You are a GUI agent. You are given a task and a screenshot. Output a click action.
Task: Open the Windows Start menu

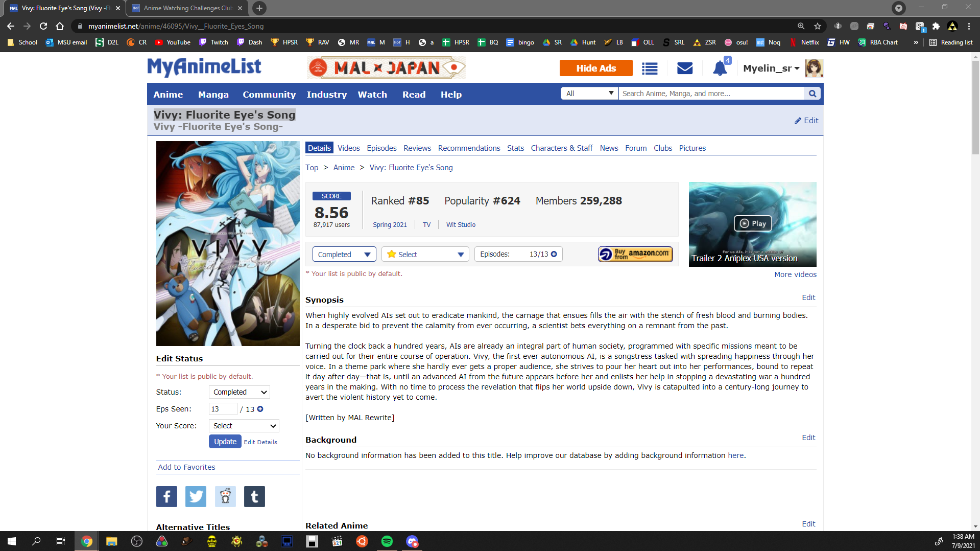(12, 541)
